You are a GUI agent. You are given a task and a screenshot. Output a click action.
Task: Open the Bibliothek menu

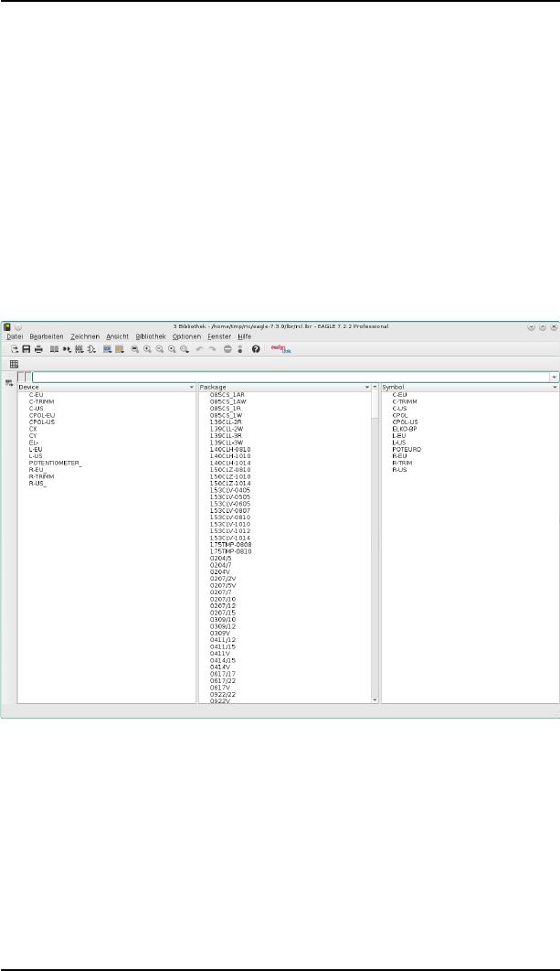(x=151, y=336)
